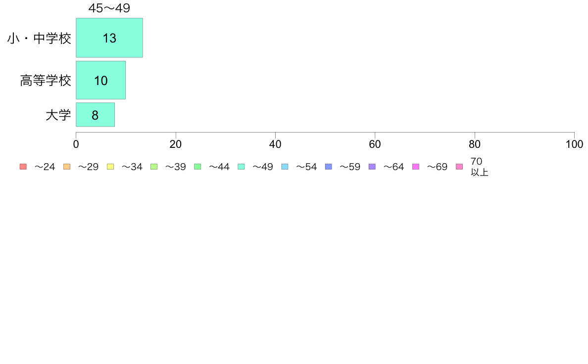The height and width of the screenshot is (364, 588).
Task: Click the ~29 orange legend swatch
Action: pyautogui.click(x=67, y=167)
